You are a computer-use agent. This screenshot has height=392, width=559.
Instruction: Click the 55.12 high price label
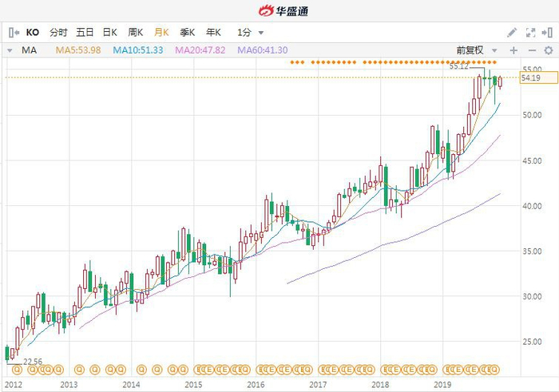[x=459, y=66]
